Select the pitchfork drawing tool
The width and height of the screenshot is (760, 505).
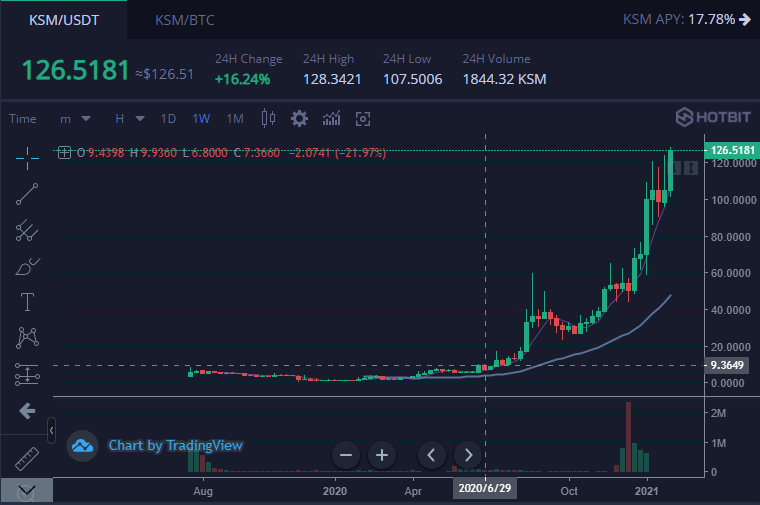pos(27,230)
